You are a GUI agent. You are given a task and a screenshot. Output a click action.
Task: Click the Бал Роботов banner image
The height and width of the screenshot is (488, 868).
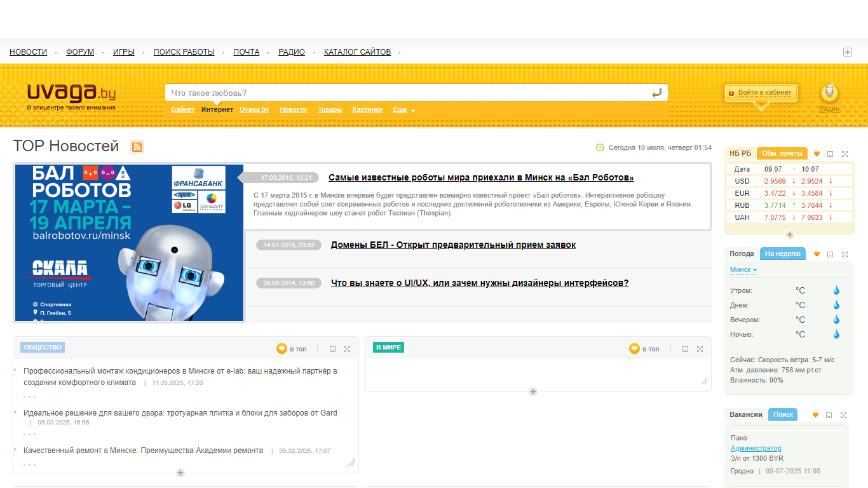tap(129, 243)
